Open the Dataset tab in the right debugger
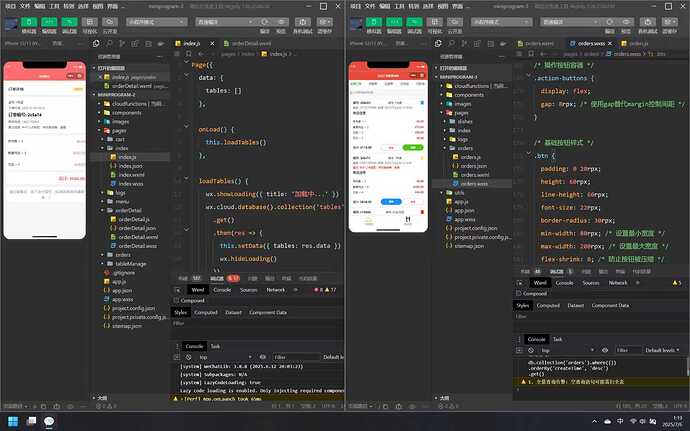 [x=575, y=306]
